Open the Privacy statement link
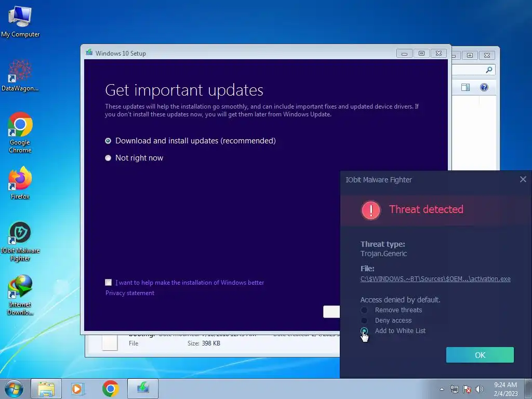 click(x=129, y=293)
